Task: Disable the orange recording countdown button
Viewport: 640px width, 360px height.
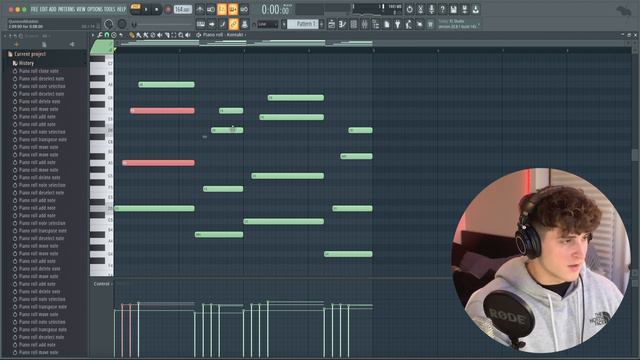Action: [x=222, y=9]
